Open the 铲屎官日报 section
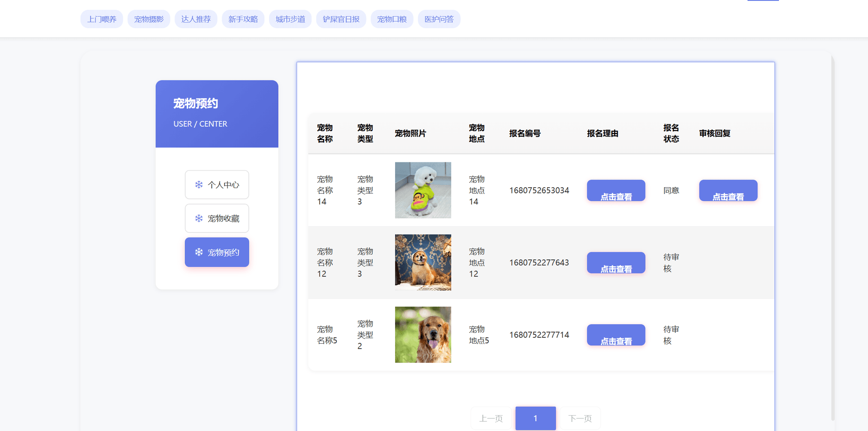868x431 pixels. tap(341, 19)
